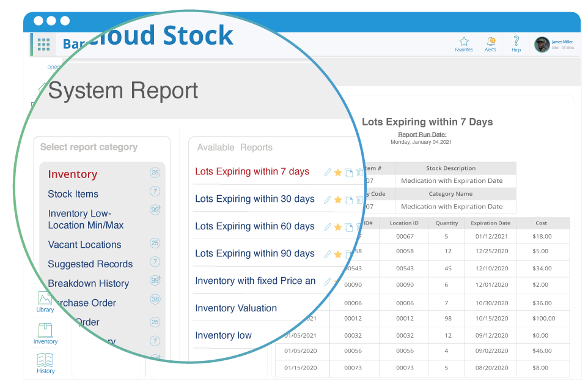Delete the Lots Expiring within 7 days report

coord(359,173)
